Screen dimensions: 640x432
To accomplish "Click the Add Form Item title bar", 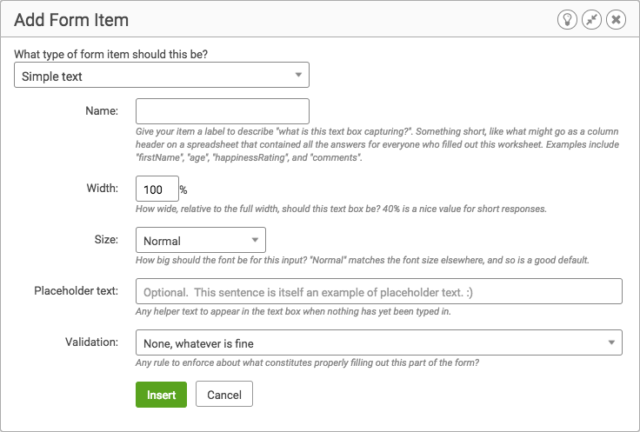I will (320, 20).
